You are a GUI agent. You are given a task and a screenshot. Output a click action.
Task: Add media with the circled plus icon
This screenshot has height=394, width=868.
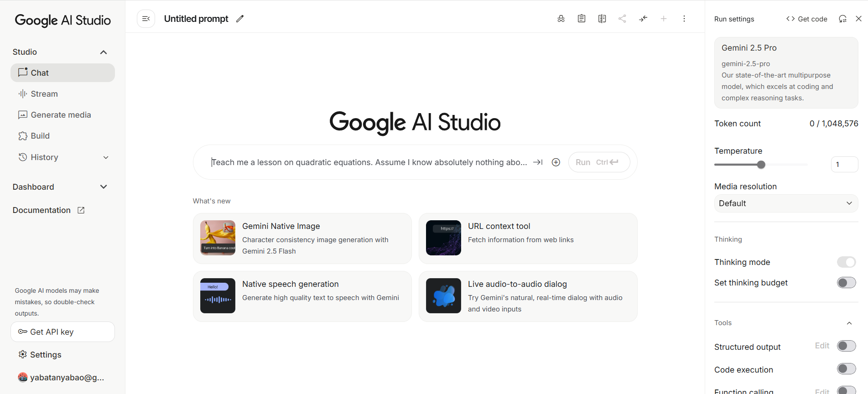click(x=556, y=162)
